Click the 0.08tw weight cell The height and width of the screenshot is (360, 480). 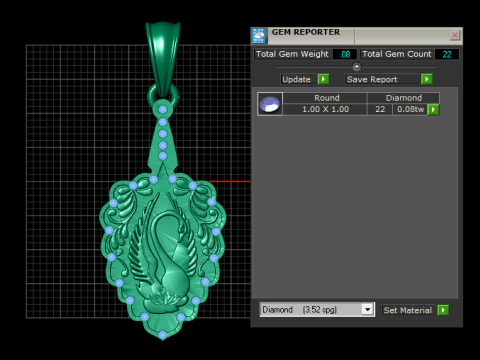click(x=410, y=109)
